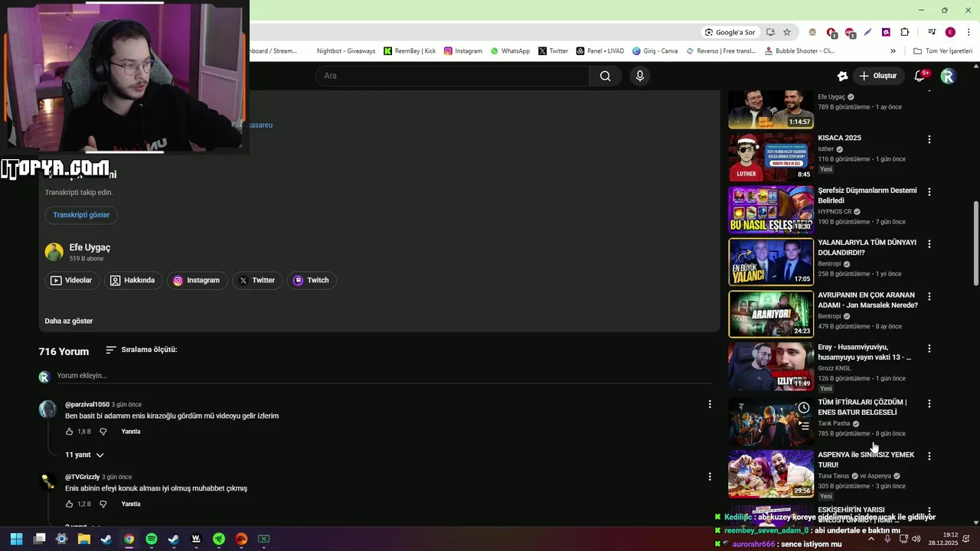This screenshot has width=980, height=551.
Task: Click the @parzival1050 username
Action: 87,404
